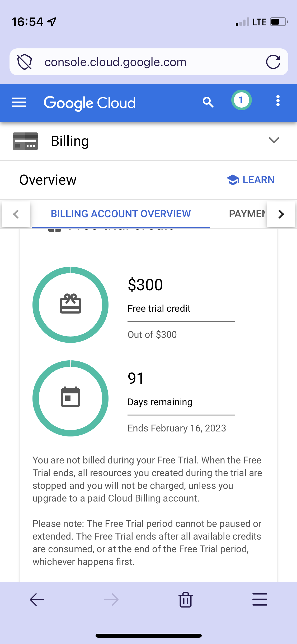Image resolution: width=297 pixels, height=644 pixels.
Task: Open the LEARN panel link
Action: click(251, 180)
